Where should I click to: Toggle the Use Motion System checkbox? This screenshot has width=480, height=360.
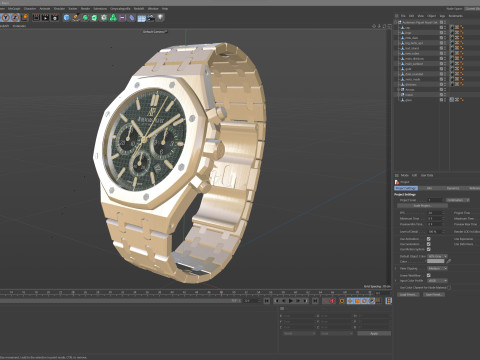point(429,249)
